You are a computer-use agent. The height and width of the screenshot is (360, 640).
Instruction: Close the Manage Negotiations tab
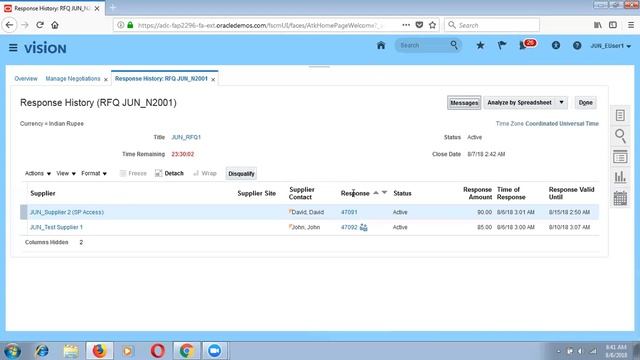coord(106,79)
